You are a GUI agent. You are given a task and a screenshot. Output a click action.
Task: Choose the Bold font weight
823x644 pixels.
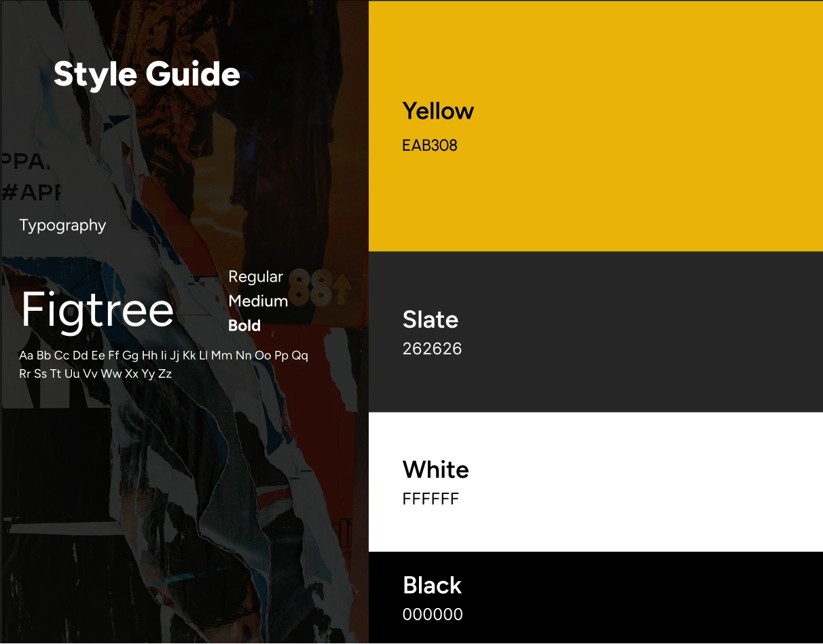(244, 326)
